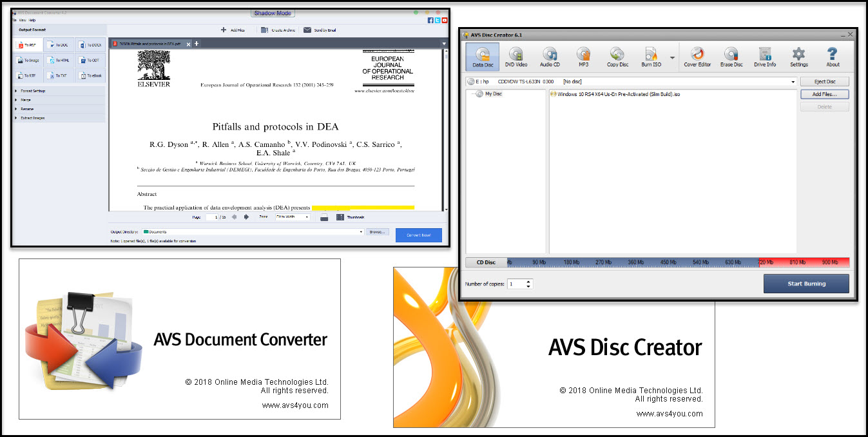868x437 pixels.
Task: Choose To RTF output format
Action: point(28,76)
